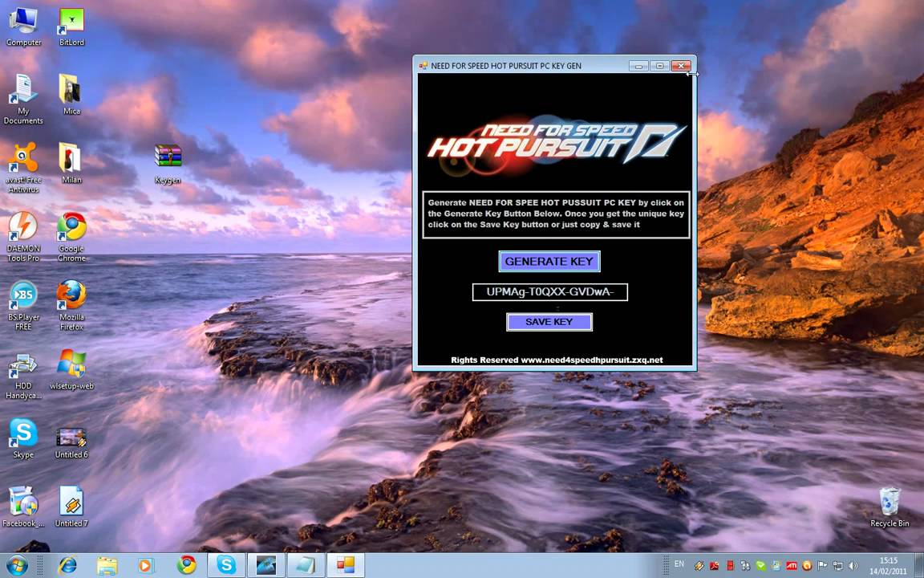Click the avast orange tray icon
The image size is (924, 578).
pyautogui.click(x=807, y=566)
